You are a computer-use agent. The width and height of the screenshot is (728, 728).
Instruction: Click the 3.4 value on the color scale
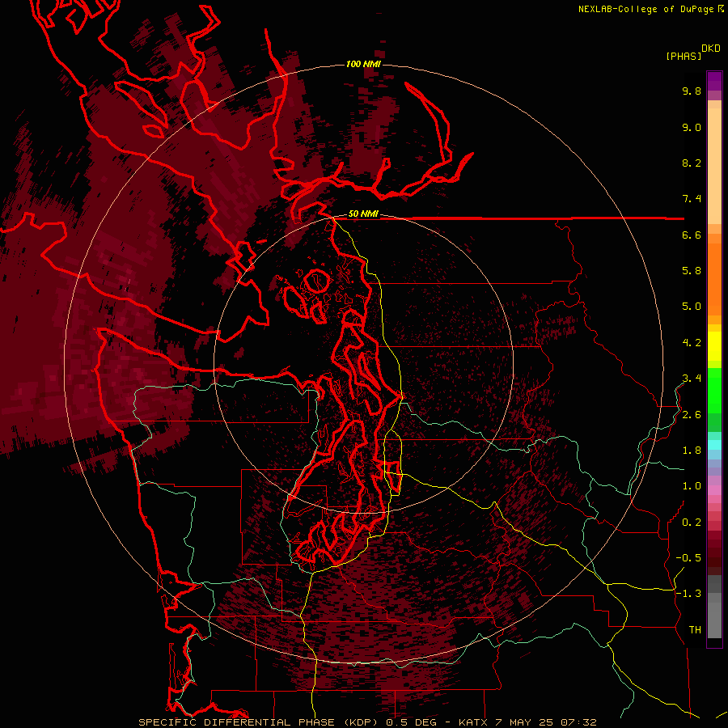pos(692,379)
